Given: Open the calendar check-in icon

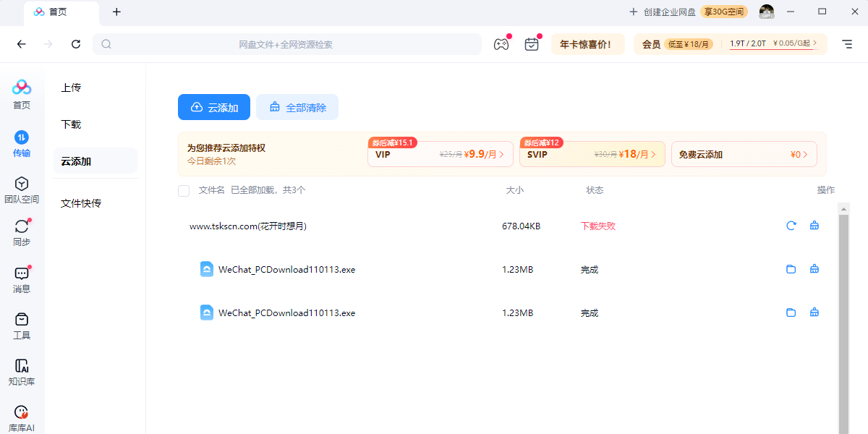Looking at the screenshot, I should pyautogui.click(x=532, y=44).
